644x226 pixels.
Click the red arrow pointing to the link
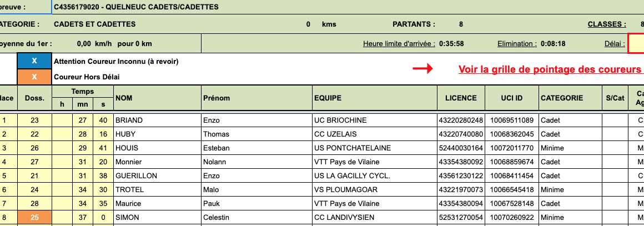422,69
